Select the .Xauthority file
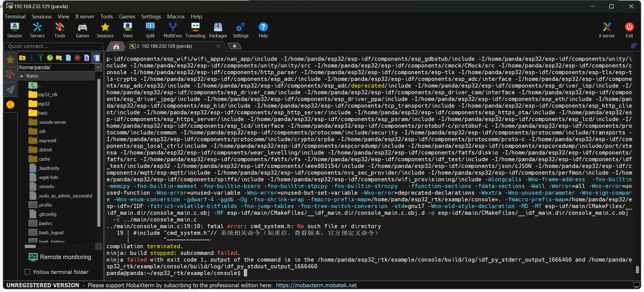The width and height of the screenshot is (644, 292). [44, 168]
